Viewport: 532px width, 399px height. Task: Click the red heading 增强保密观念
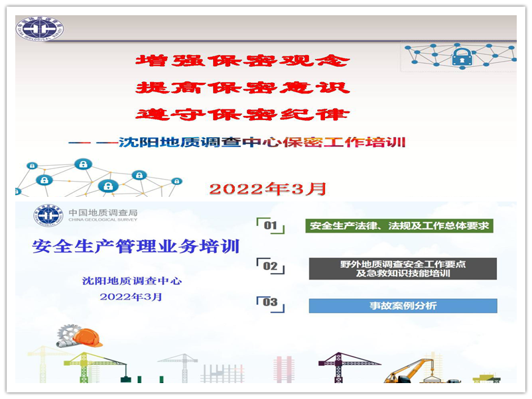tap(243, 61)
